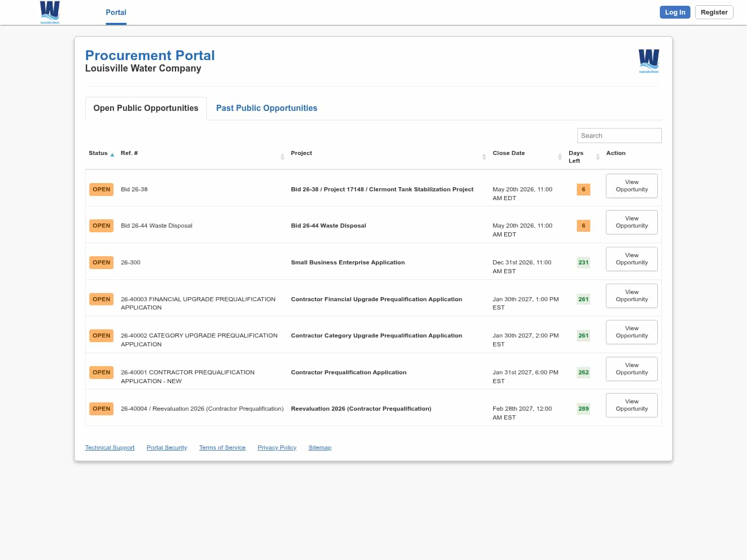Open the Portal navigation tab
The height and width of the screenshot is (560, 747).
(x=116, y=12)
